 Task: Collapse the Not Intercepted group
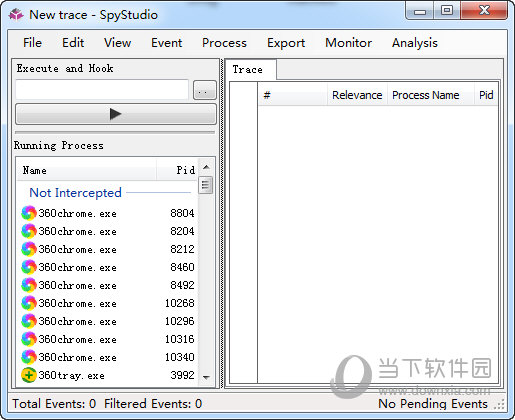point(75,193)
